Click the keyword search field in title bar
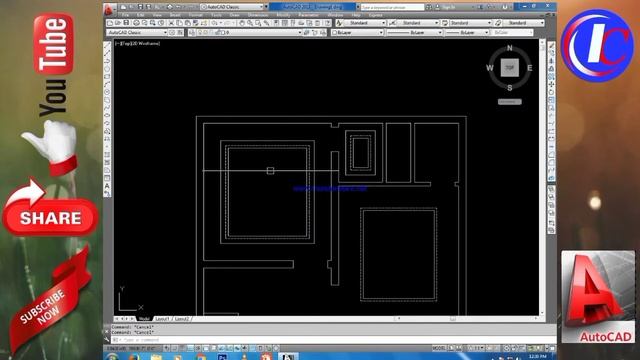Viewport: 640px width, 360px height. coord(393,7)
